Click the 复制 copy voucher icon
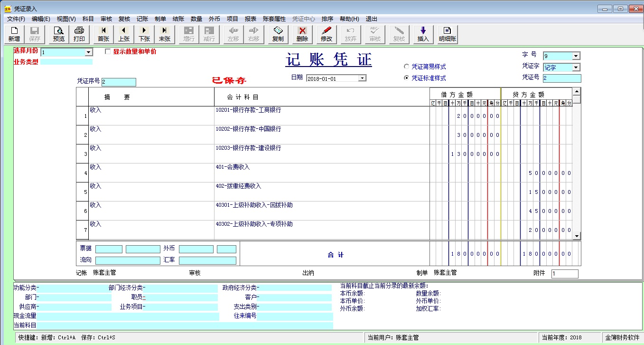644x345 pixels. pos(278,34)
